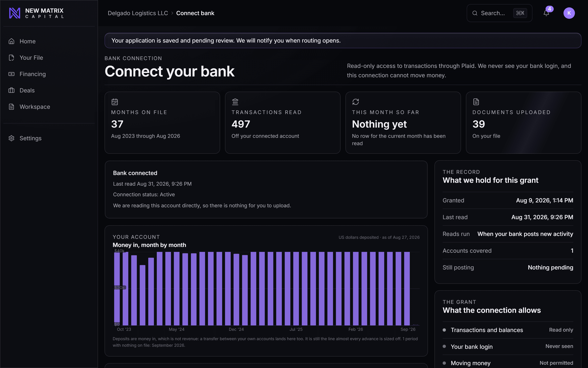Screen dimensions: 588x368
Task: Open Your File in the sidebar
Action: (49, 58)
